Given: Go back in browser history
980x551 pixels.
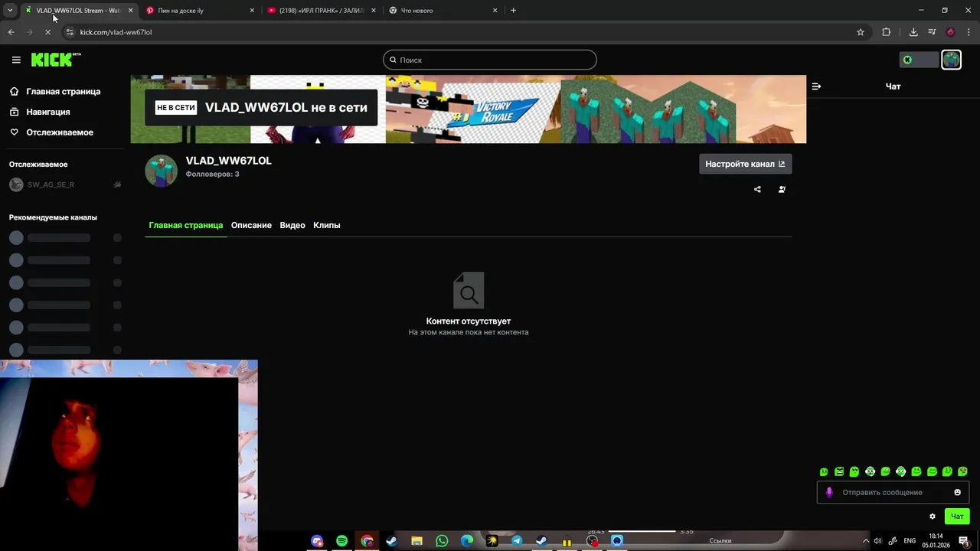Looking at the screenshot, I should 11,32.
